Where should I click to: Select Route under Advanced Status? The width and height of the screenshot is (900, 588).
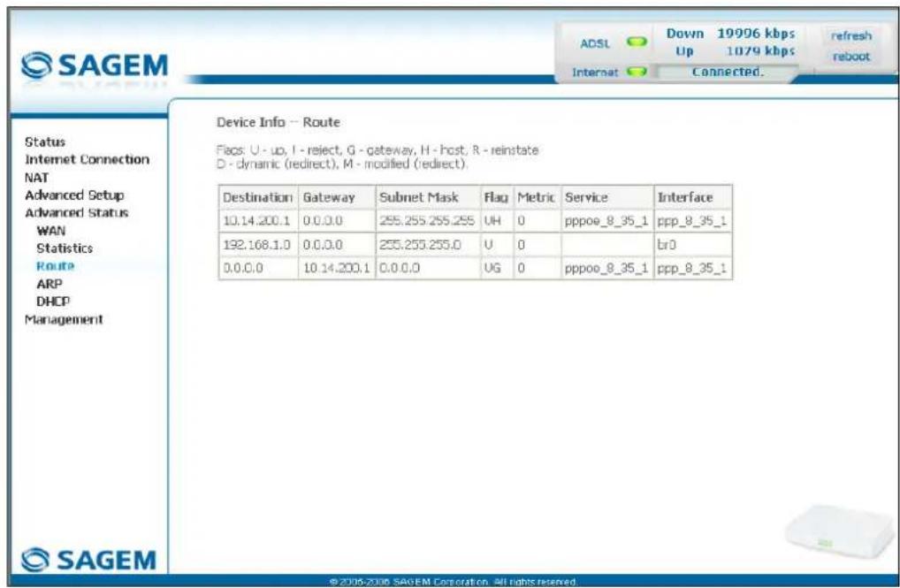tap(55, 266)
